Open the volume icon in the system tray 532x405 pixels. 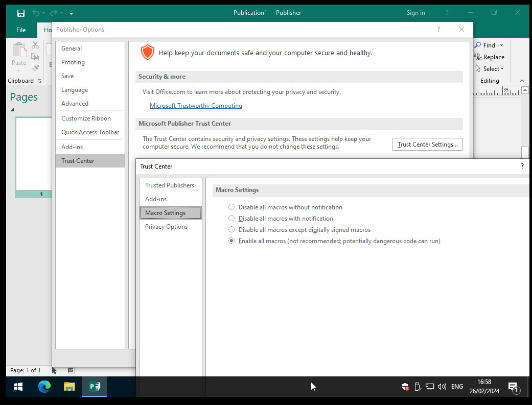[x=442, y=387]
